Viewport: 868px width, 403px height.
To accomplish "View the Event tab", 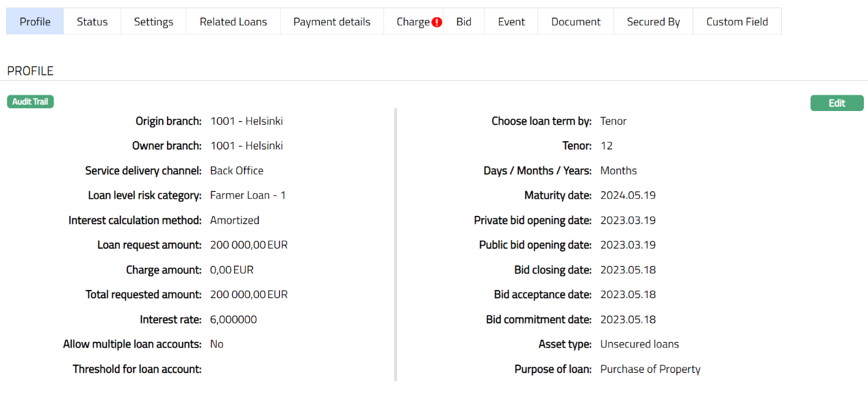I will tap(511, 22).
